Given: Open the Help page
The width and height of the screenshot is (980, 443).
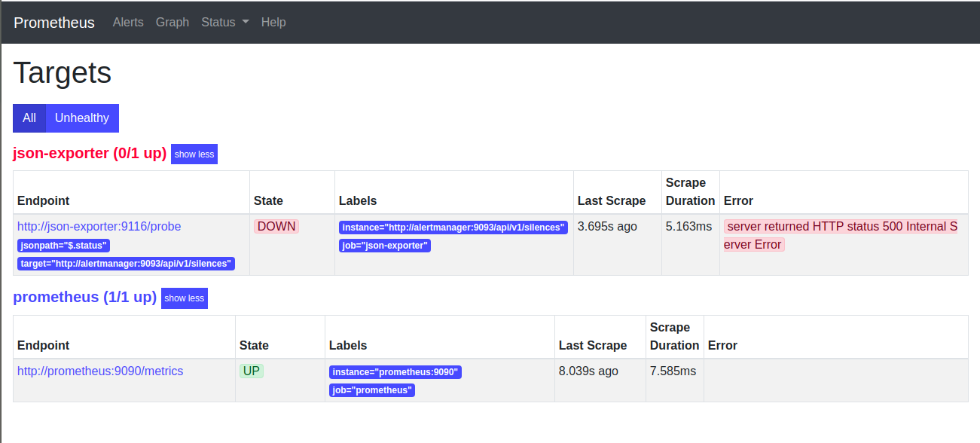Looking at the screenshot, I should click(273, 23).
